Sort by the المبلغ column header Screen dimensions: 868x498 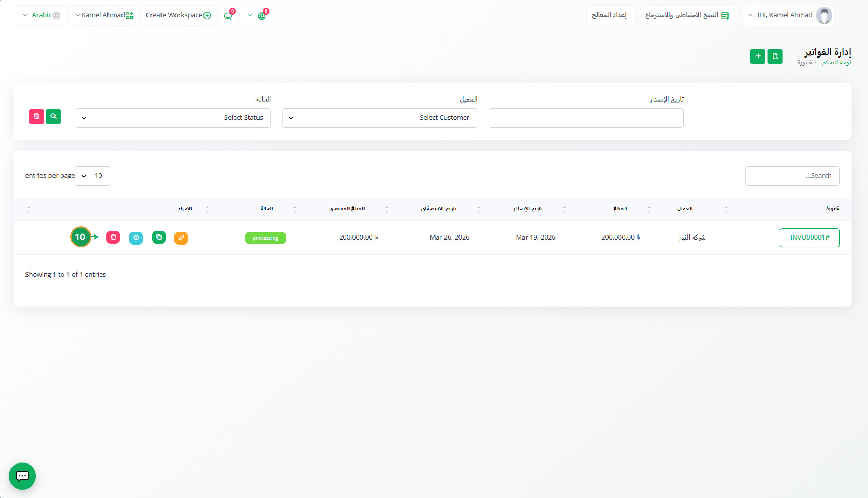[620, 209]
